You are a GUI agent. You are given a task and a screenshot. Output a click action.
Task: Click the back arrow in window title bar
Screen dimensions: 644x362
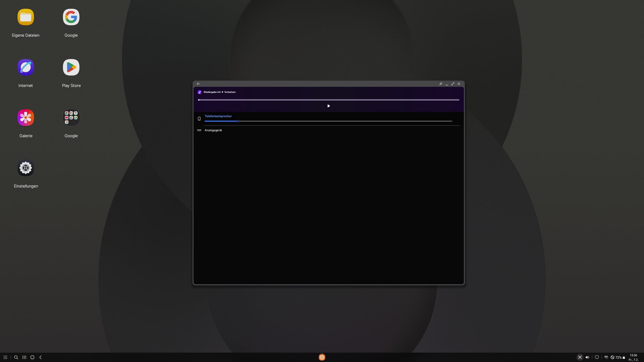[x=199, y=84]
